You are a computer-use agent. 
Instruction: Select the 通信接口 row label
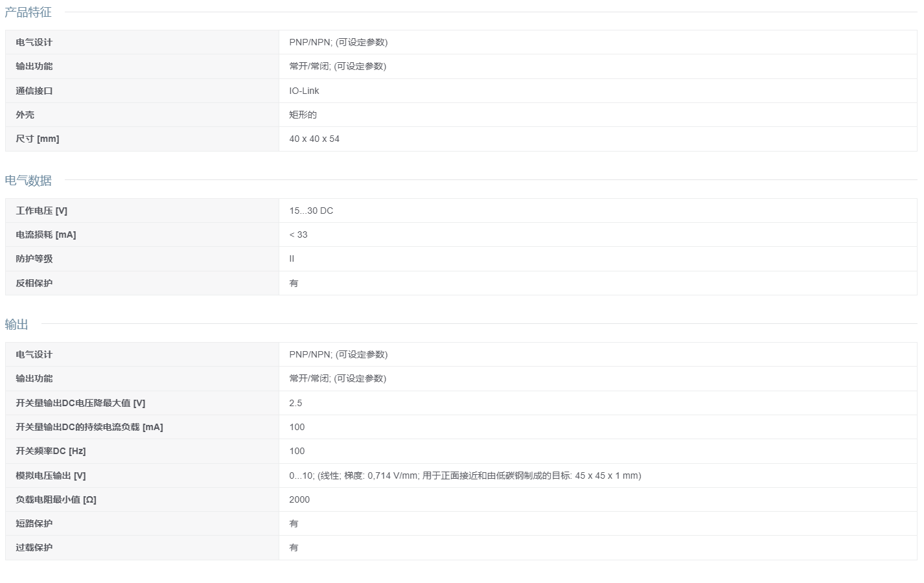[34, 91]
